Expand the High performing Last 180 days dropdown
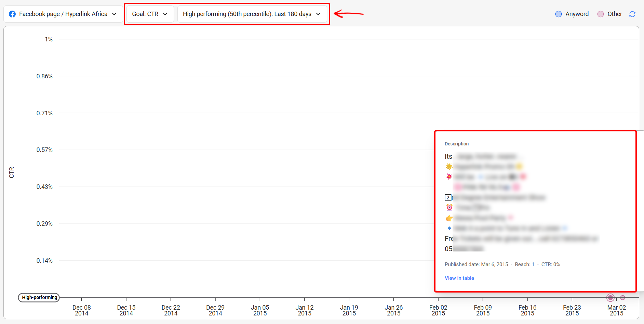The image size is (644, 324). pos(252,14)
